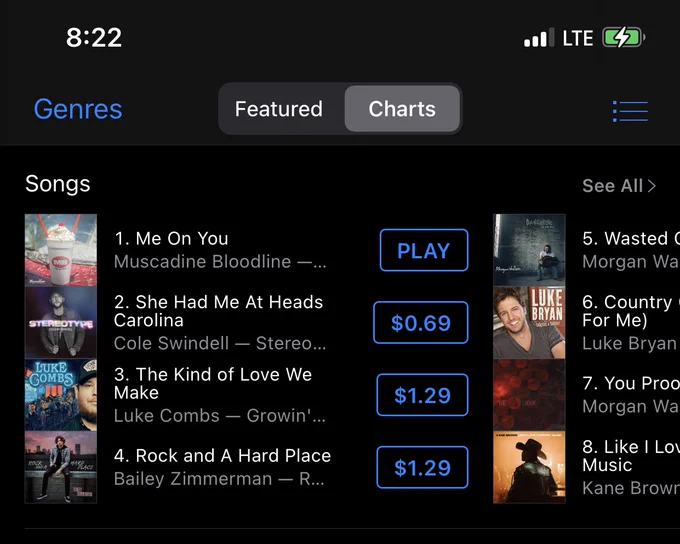Open the You Proof song entry
Viewport: 680px width, 544px height.
[x=631, y=395]
